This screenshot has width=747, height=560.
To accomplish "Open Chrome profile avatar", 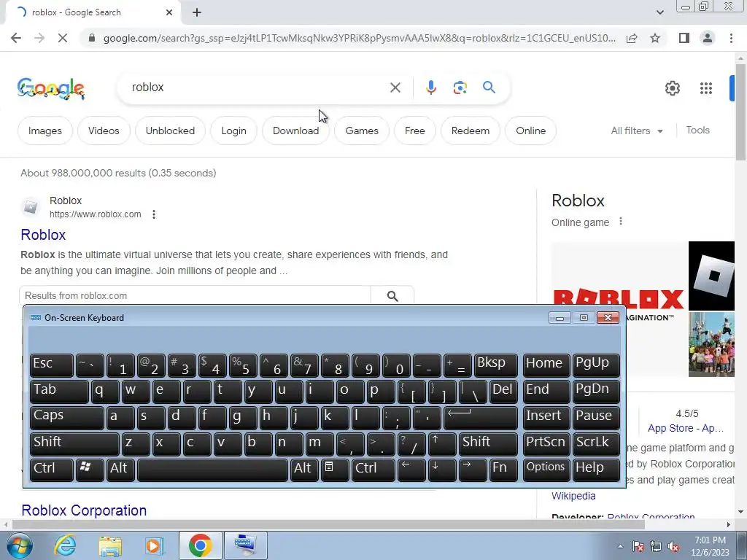I will (x=708, y=38).
